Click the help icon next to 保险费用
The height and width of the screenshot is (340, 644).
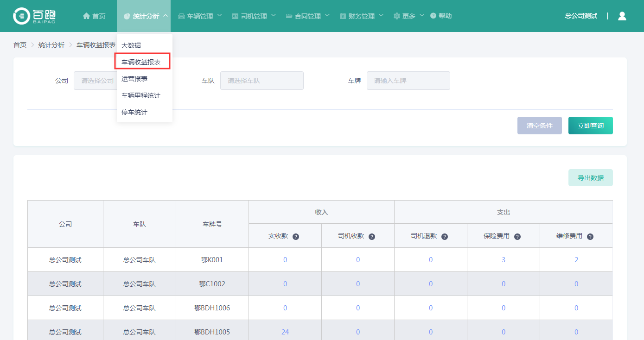(x=517, y=237)
